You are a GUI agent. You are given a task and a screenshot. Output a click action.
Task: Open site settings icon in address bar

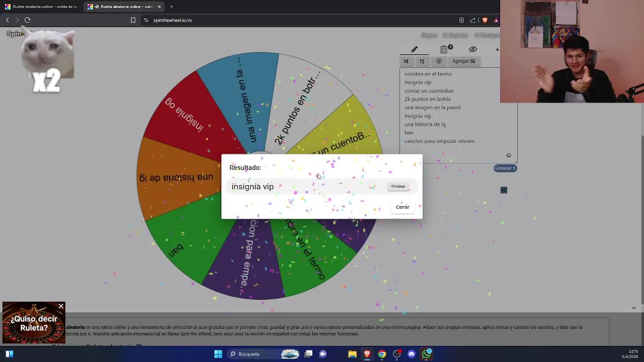point(146,20)
